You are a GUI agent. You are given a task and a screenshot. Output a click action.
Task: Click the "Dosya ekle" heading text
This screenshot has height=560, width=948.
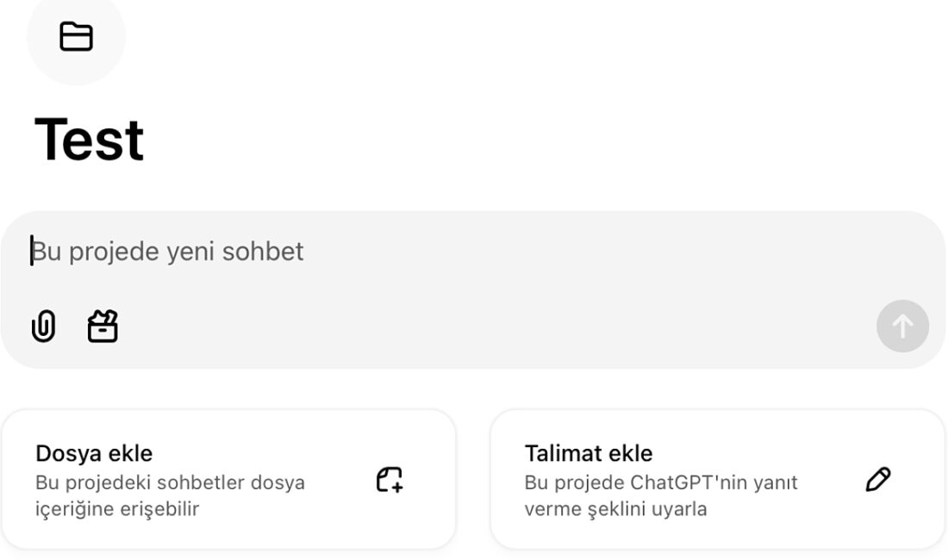coord(94,453)
